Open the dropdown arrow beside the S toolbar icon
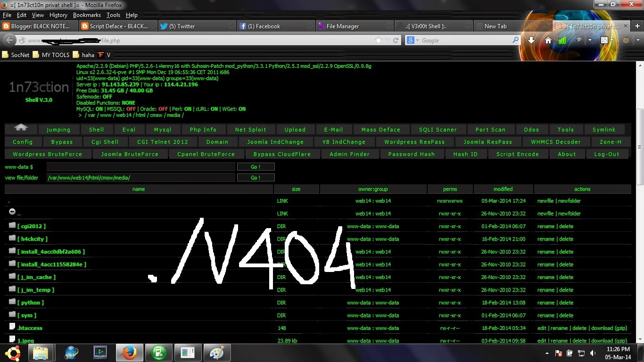The height and width of the screenshot is (362, 644). pos(611,40)
